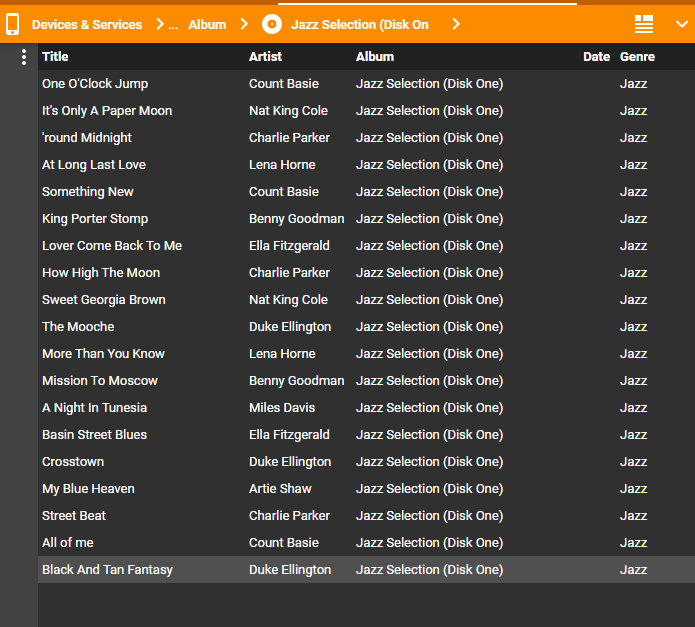This screenshot has height=627, width=695.
Task: Sort by Album column header
Action: point(375,57)
